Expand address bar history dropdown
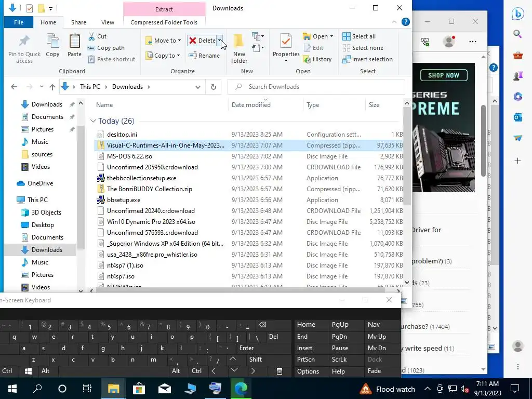This screenshot has width=532, height=399. 198,87
